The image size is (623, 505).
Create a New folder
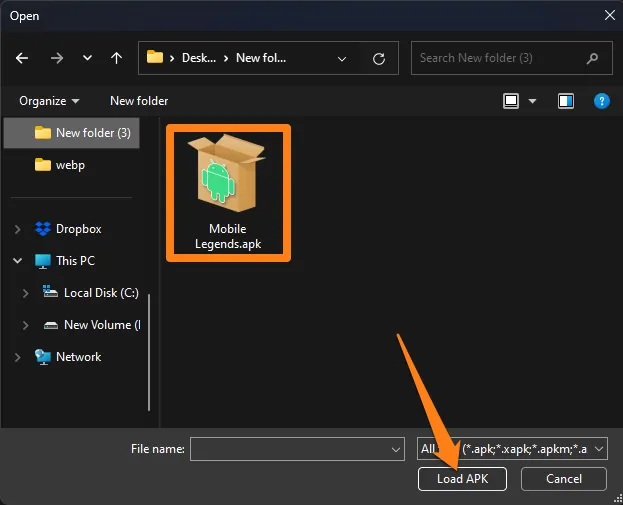point(139,101)
